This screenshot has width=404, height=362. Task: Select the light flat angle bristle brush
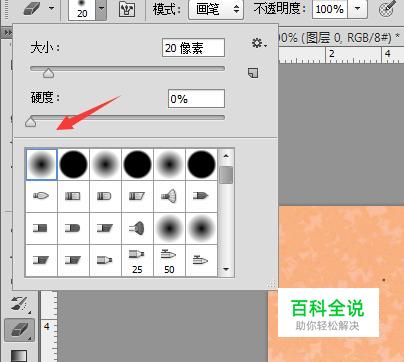[137, 196]
